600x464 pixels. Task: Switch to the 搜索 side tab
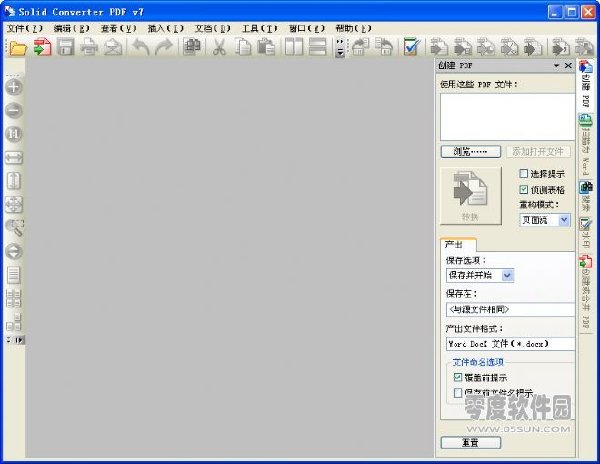585,196
